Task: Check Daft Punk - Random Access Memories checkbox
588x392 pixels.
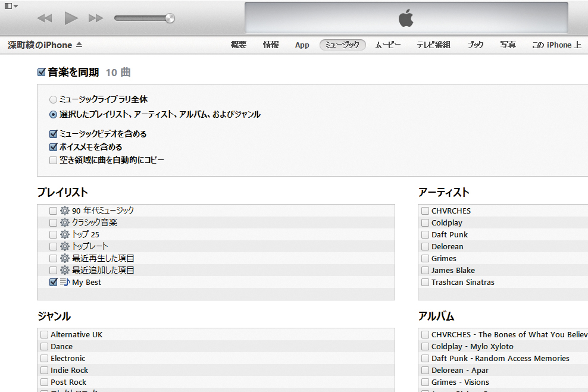Action: click(426, 359)
